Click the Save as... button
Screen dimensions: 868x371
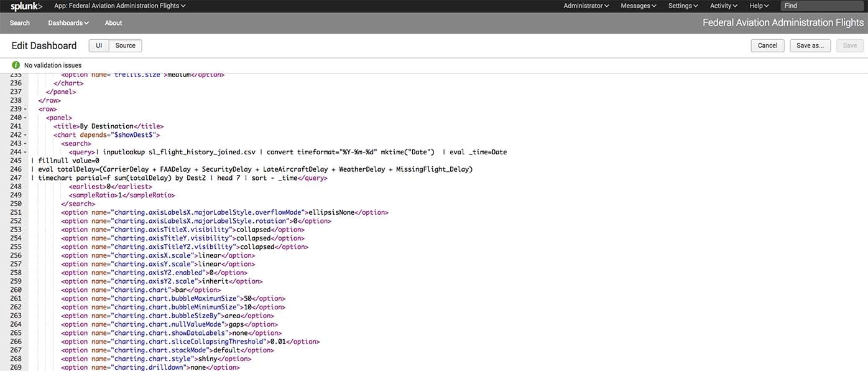pos(810,45)
